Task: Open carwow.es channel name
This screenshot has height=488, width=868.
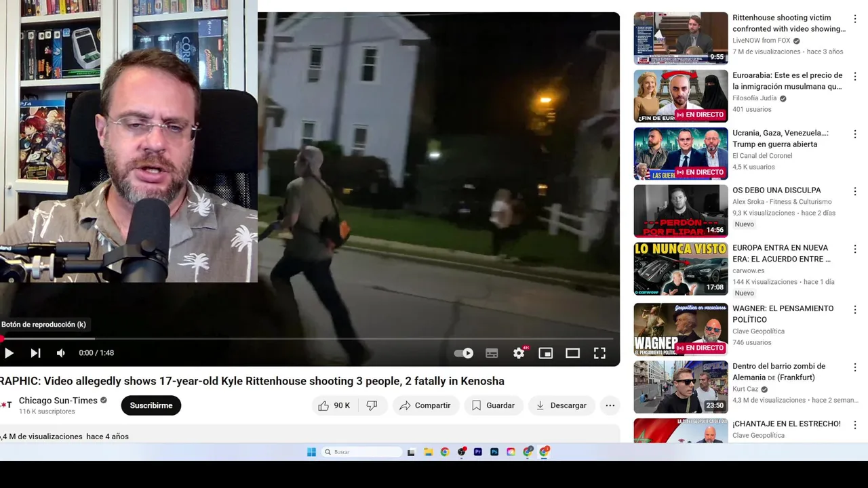Action: point(749,270)
